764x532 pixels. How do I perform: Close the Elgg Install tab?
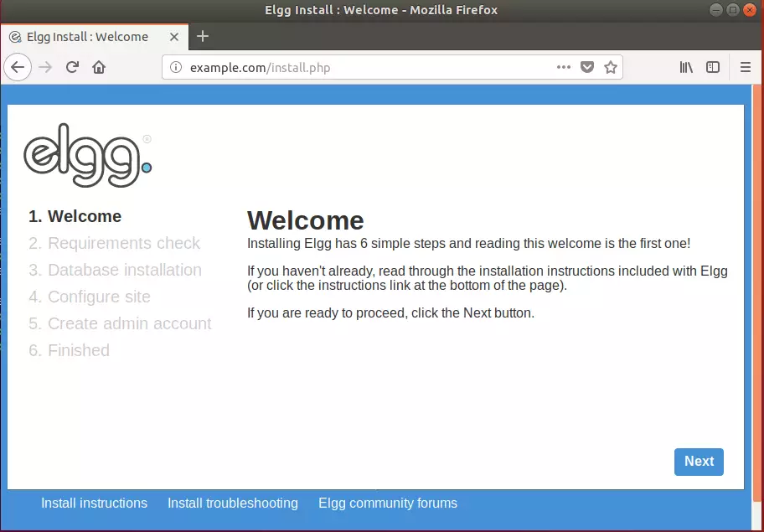pos(174,37)
